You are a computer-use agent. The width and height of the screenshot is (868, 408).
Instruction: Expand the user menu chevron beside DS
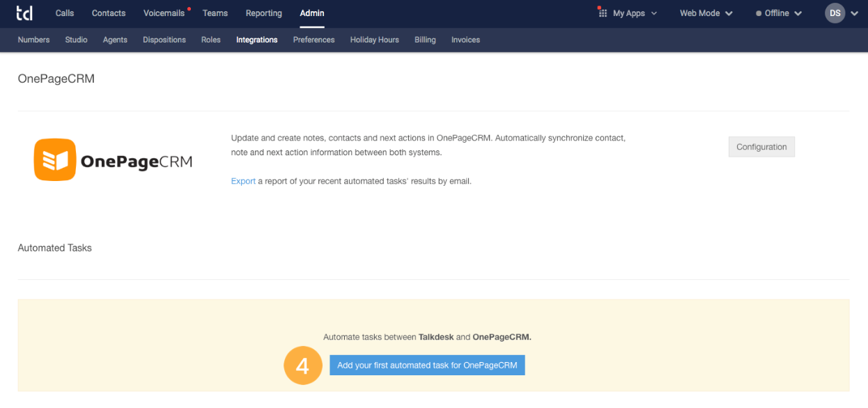pyautogui.click(x=855, y=13)
